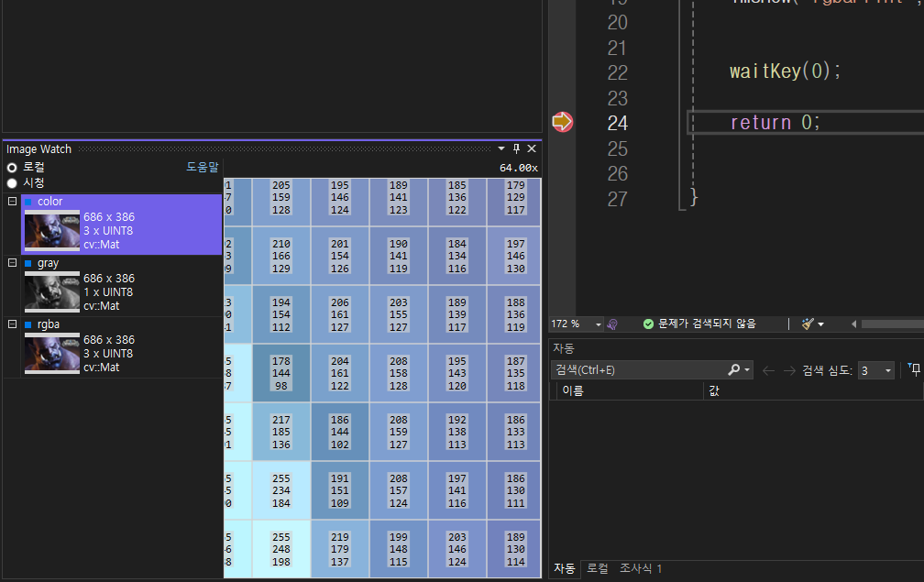The width and height of the screenshot is (924, 582).
Task: Click the search forward arrow
Action: [789, 370]
